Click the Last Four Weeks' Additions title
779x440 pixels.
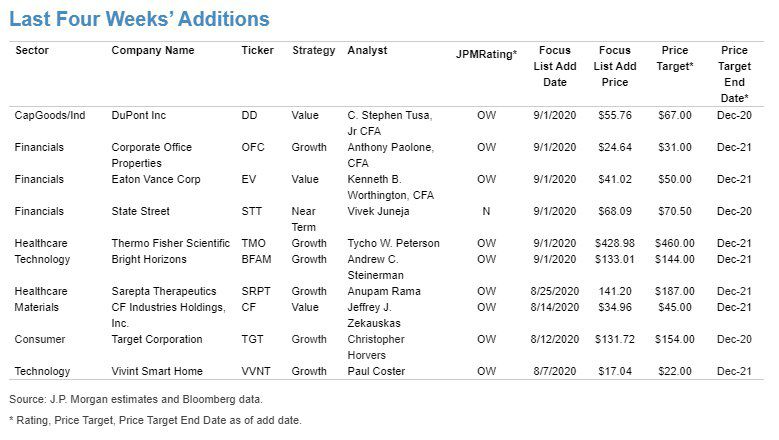click(x=140, y=19)
